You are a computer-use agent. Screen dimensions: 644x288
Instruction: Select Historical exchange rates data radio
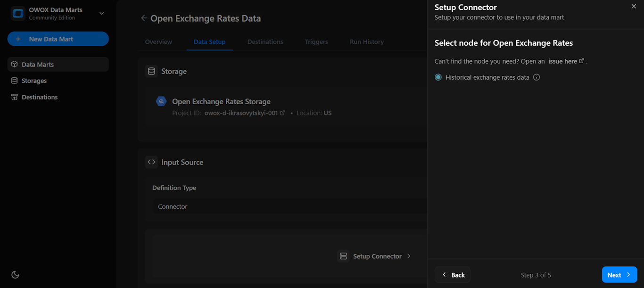(438, 77)
